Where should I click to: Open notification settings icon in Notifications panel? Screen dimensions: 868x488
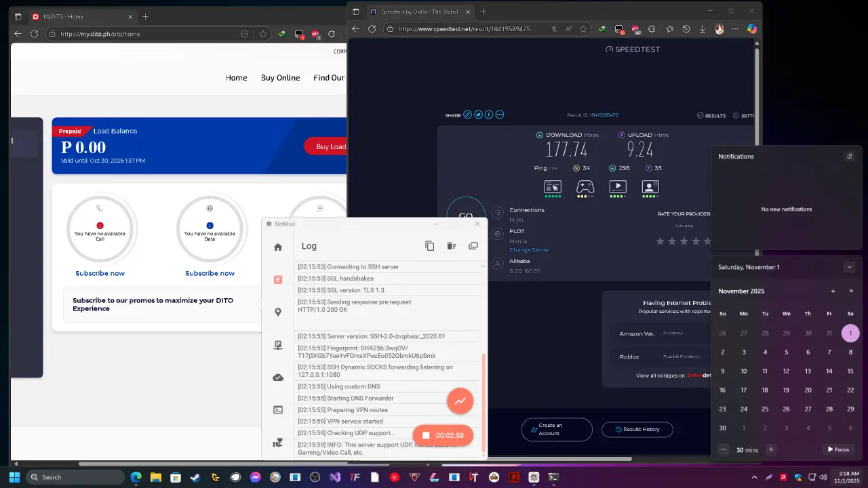(849, 157)
